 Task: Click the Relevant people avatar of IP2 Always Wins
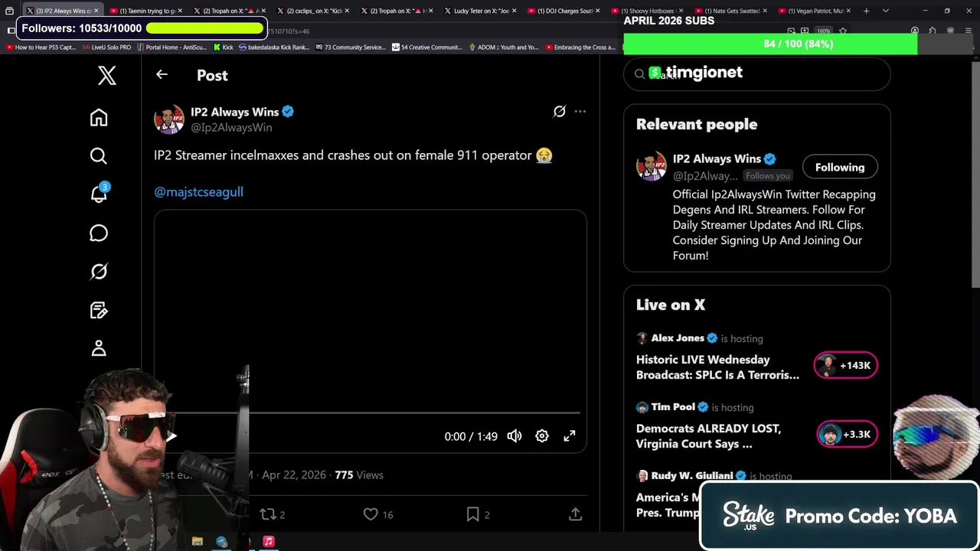click(652, 167)
